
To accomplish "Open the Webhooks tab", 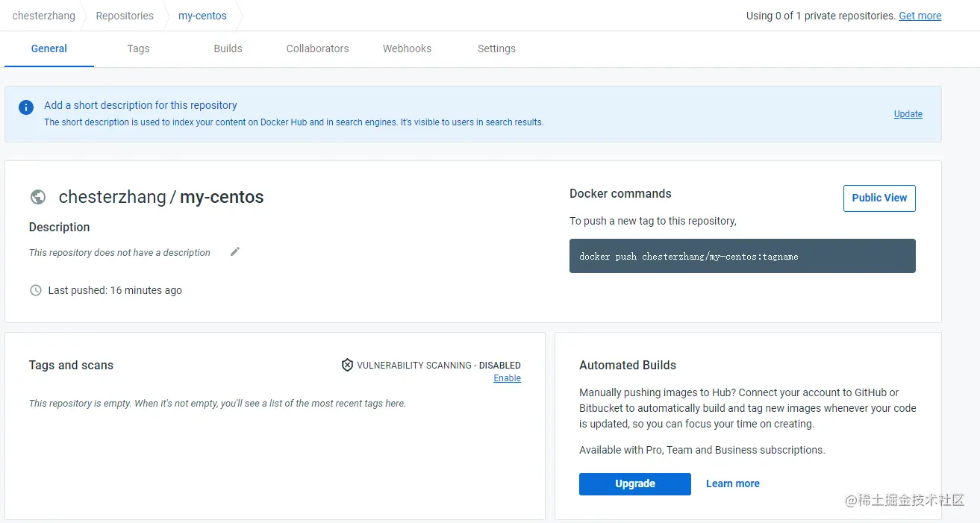I will [x=407, y=48].
